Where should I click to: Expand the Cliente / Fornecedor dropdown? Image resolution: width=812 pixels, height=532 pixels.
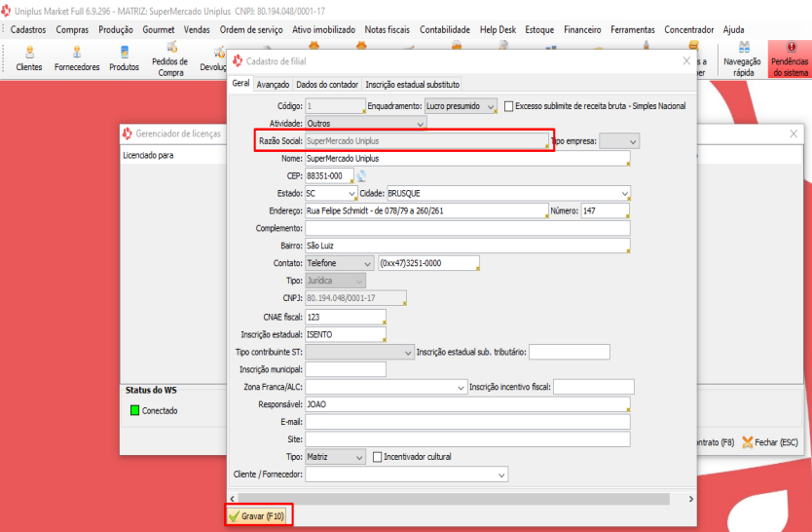[406, 474]
